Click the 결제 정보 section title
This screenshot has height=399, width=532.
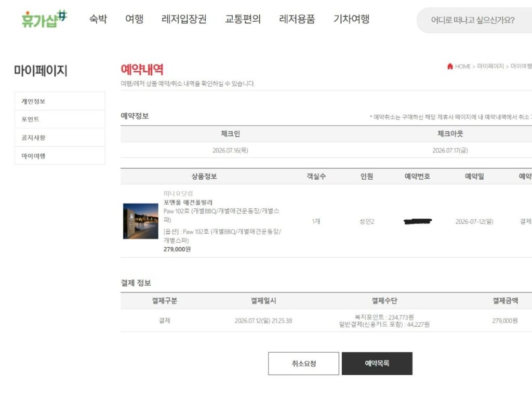click(136, 283)
